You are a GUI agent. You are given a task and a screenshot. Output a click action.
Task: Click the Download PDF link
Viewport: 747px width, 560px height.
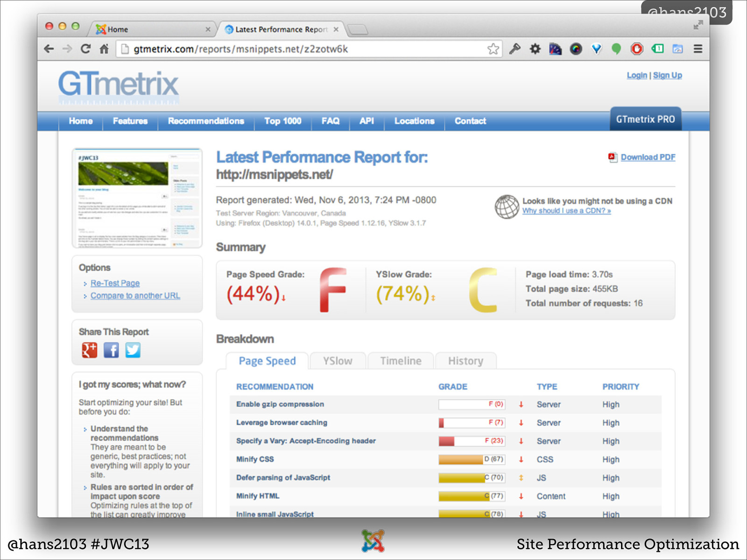[648, 157]
